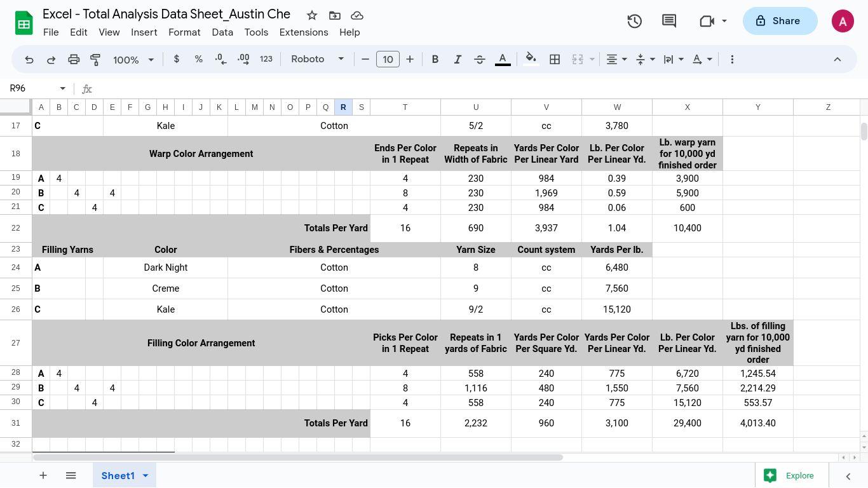
Task: Increase font size with plus
Action: (410, 59)
